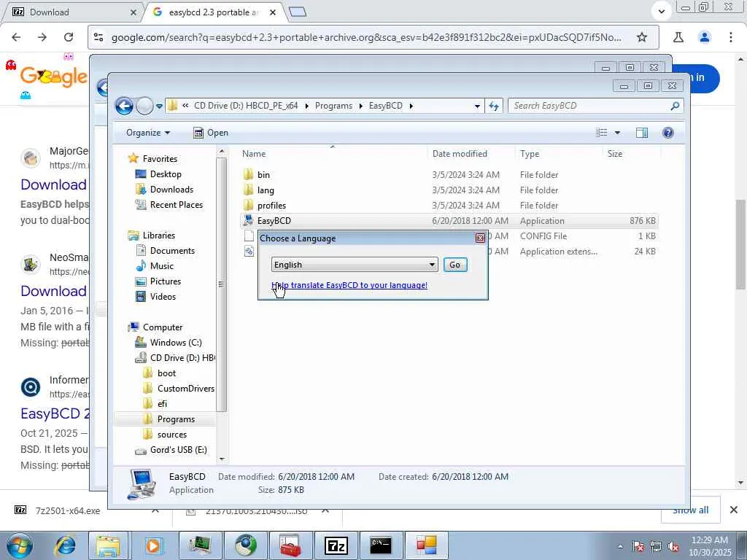Click Help translate EasyBCD link
The image size is (747, 560).
(349, 285)
